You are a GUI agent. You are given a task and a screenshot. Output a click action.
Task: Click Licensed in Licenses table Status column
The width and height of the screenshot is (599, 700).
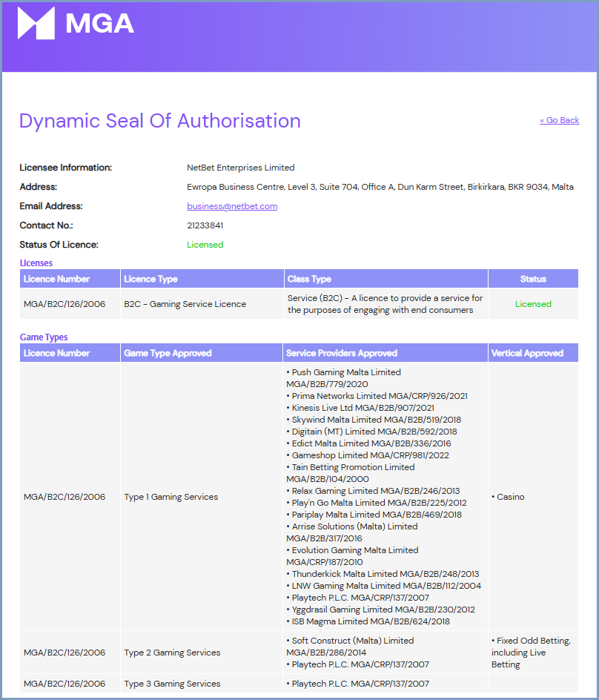click(533, 303)
